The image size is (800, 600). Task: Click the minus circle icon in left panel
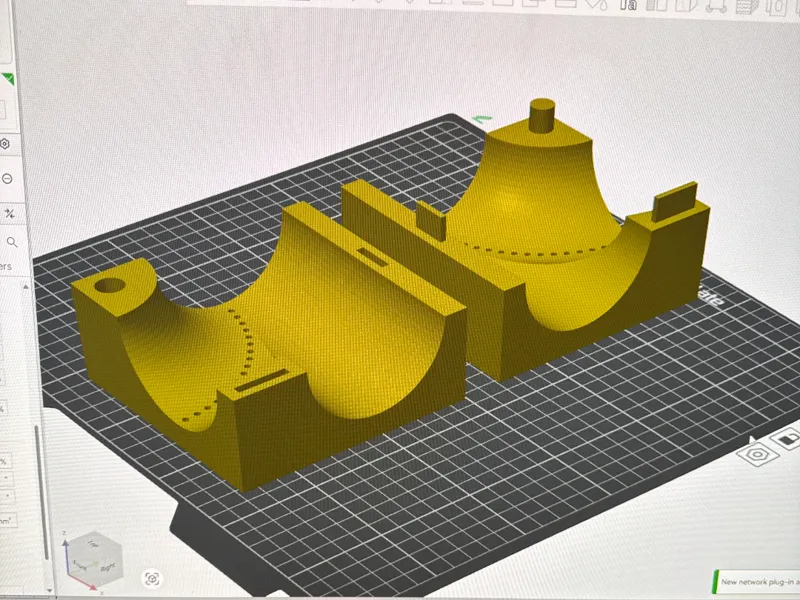coord(7,179)
